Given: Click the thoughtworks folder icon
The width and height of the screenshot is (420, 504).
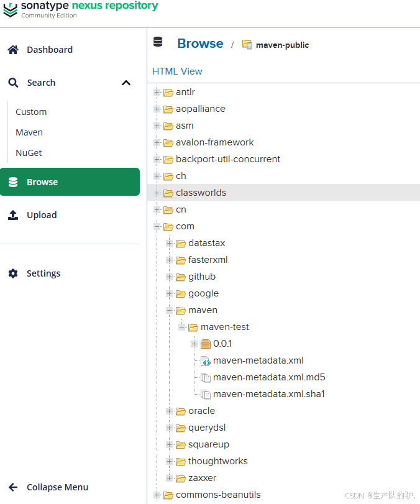Looking at the screenshot, I should (181, 462).
